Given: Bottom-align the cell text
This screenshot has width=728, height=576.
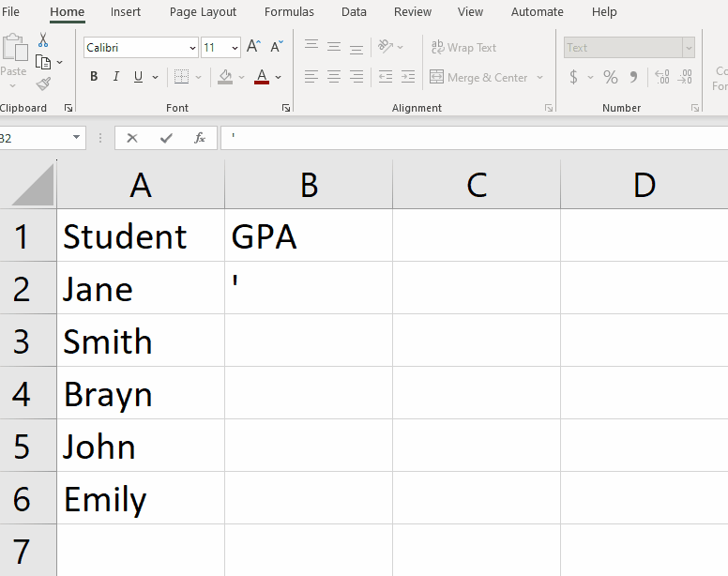Looking at the screenshot, I should (356, 49).
